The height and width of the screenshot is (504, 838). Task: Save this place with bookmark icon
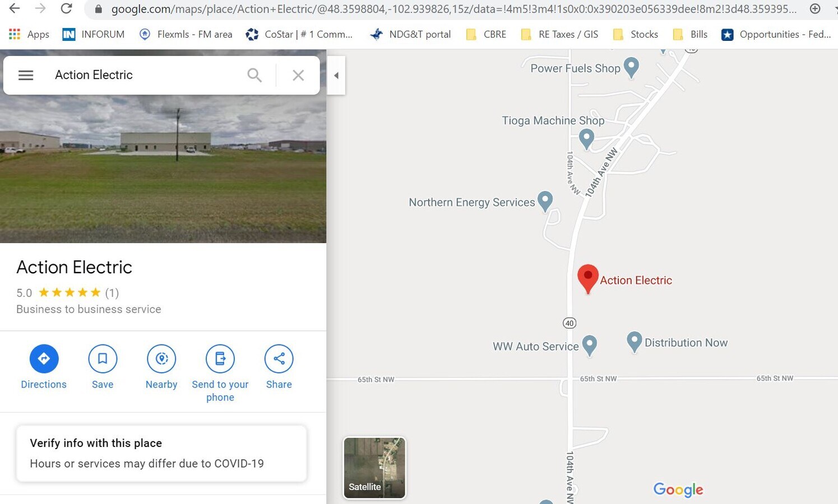pyautogui.click(x=103, y=358)
